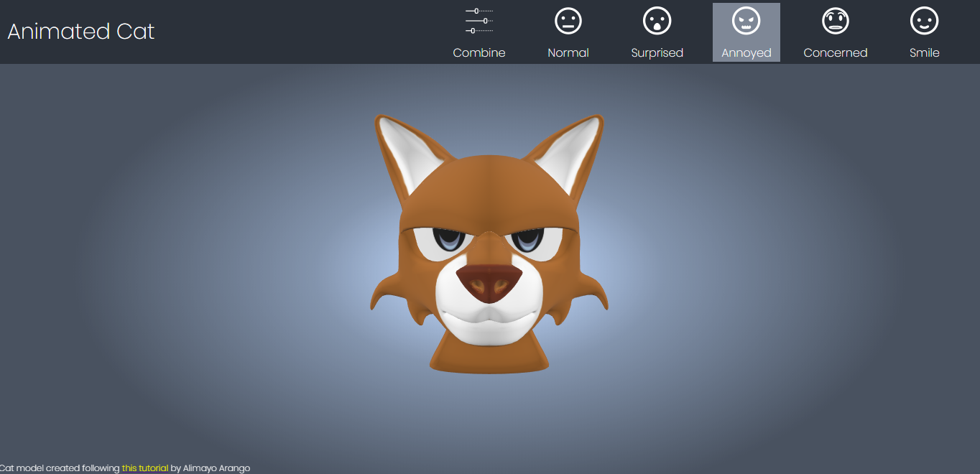Image resolution: width=980 pixels, height=474 pixels.
Task: Click the highlighted Annoyed label
Action: 746,52
